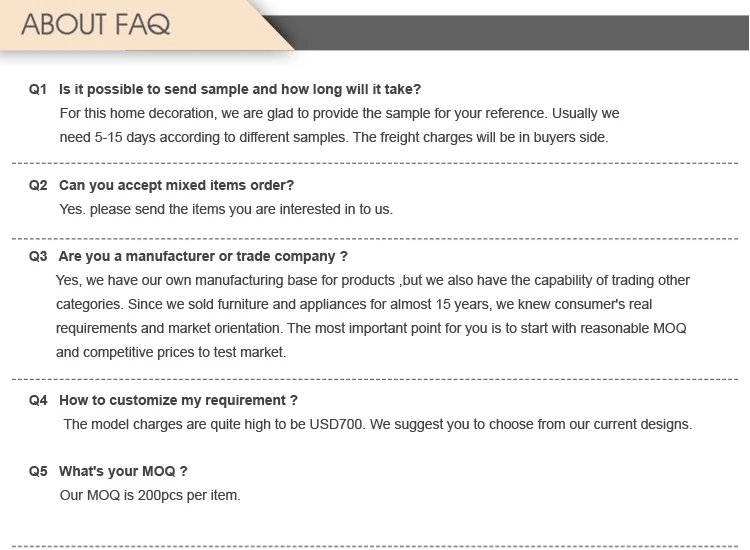The image size is (750, 550).
Task: Open the question about sending samples
Action: [x=240, y=89]
